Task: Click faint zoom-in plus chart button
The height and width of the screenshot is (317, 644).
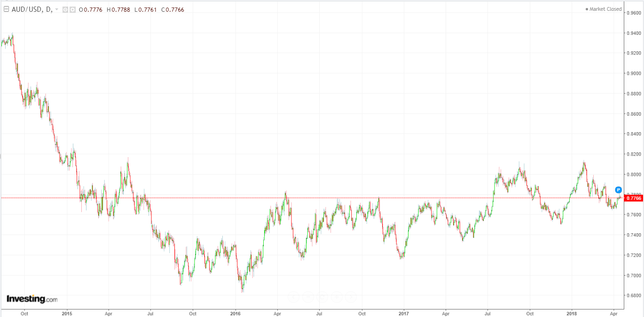Action: tap(337, 297)
